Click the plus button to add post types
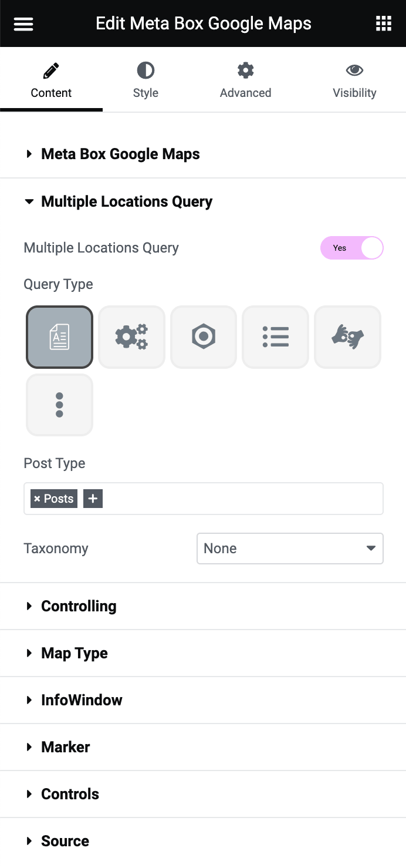 click(x=92, y=498)
